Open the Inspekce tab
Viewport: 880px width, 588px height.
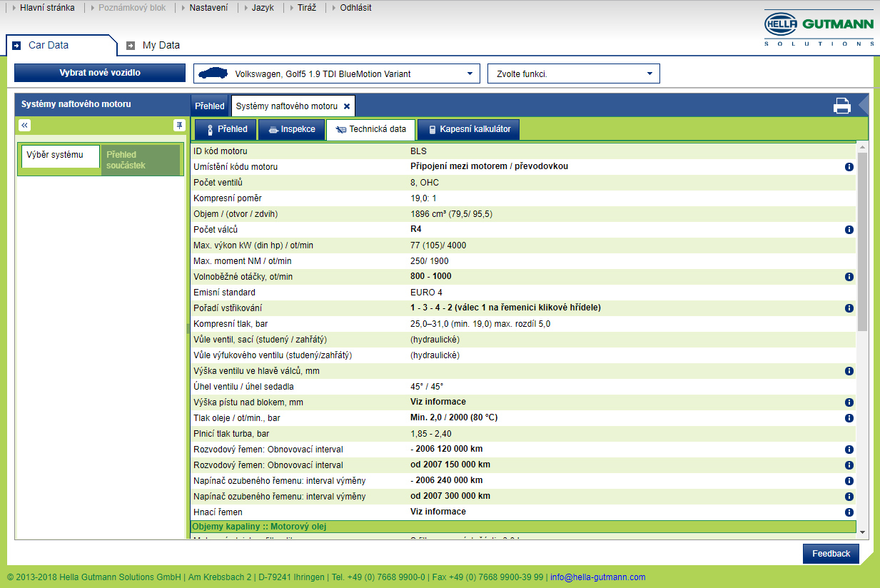coord(290,129)
